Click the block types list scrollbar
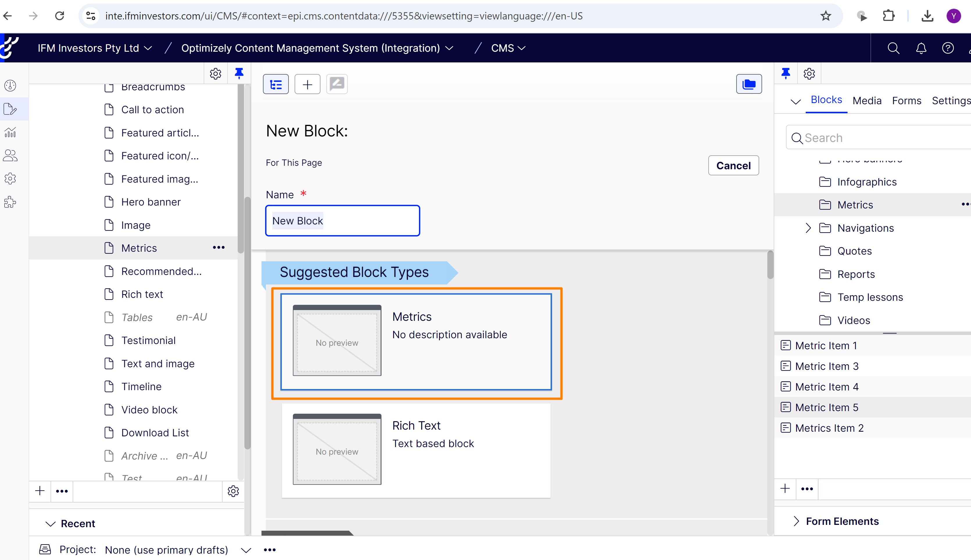 [770, 265]
